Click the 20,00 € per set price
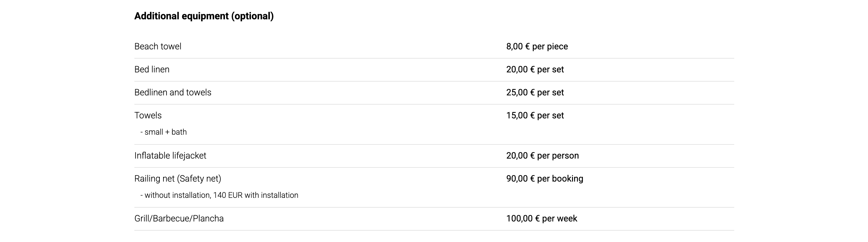The image size is (868, 242). [x=535, y=70]
